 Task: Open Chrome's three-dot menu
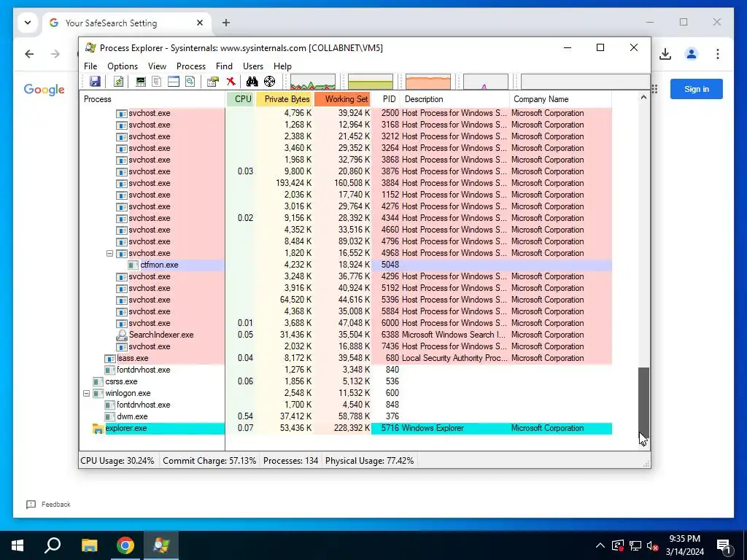[x=718, y=54]
